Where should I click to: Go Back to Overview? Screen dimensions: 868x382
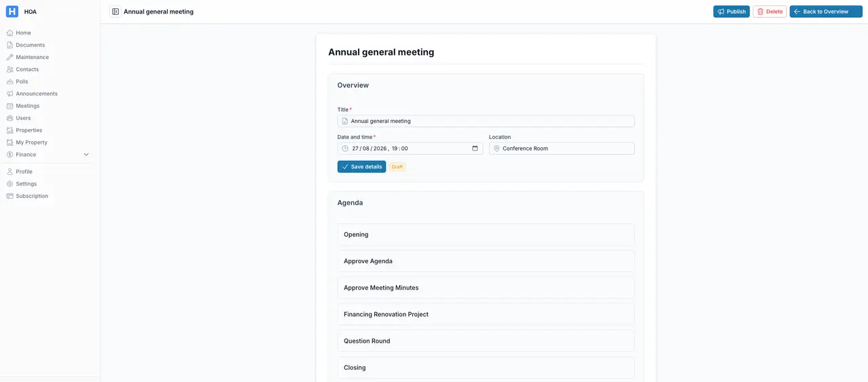pyautogui.click(x=826, y=12)
